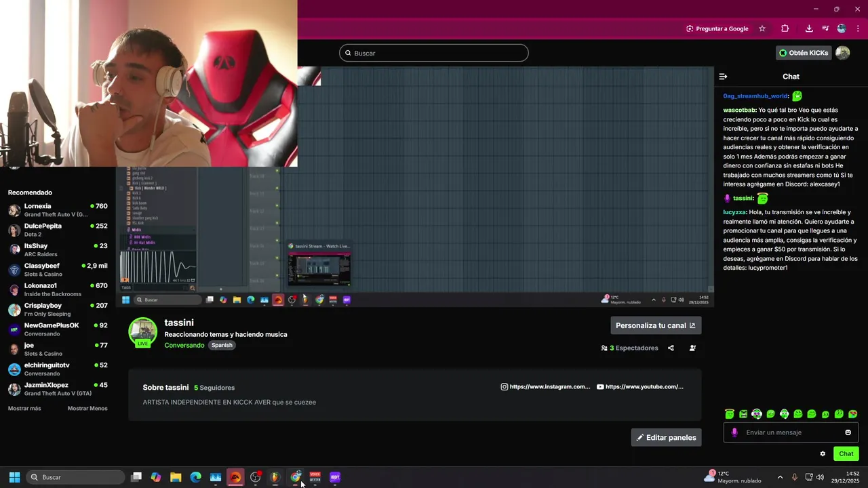This screenshot has width=868, height=488.
Task: Open the Kick user avatar menu
Action: pyautogui.click(x=843, y=53)
